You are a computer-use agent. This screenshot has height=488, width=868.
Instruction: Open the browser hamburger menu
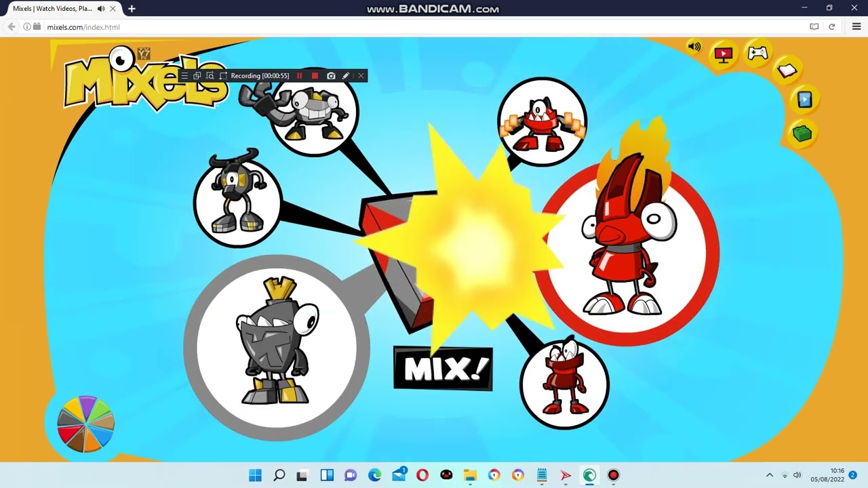[x=856, y=27]
